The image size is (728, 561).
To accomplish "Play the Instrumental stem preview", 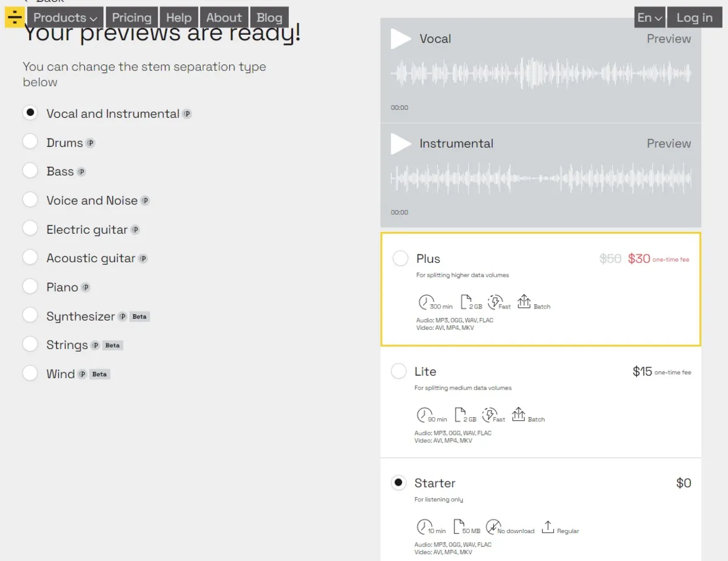I will point(400,144).
